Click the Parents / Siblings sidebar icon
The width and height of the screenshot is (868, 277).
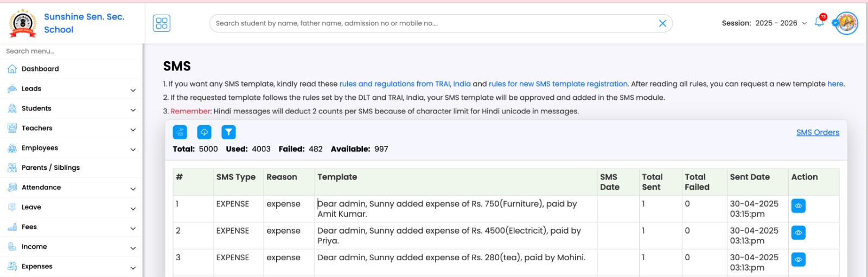point(12,168)
